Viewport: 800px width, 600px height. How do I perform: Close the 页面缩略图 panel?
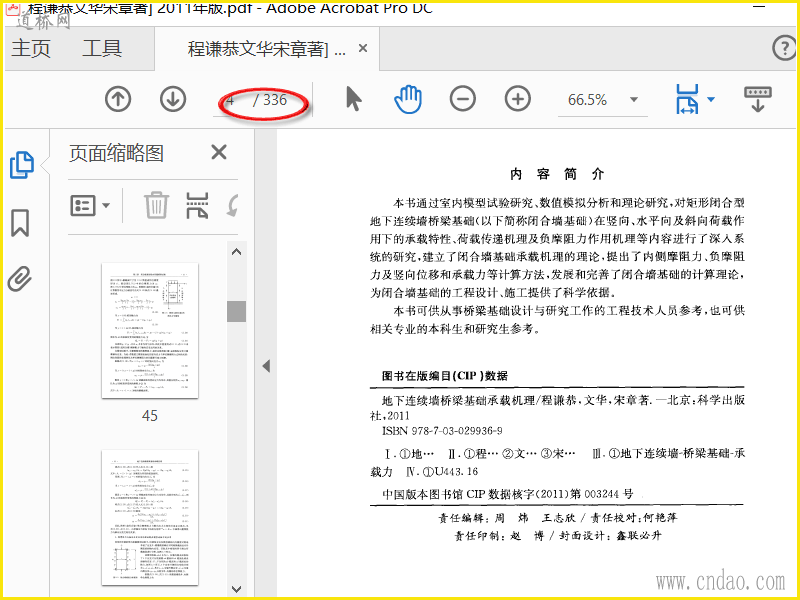coord(219,152)
